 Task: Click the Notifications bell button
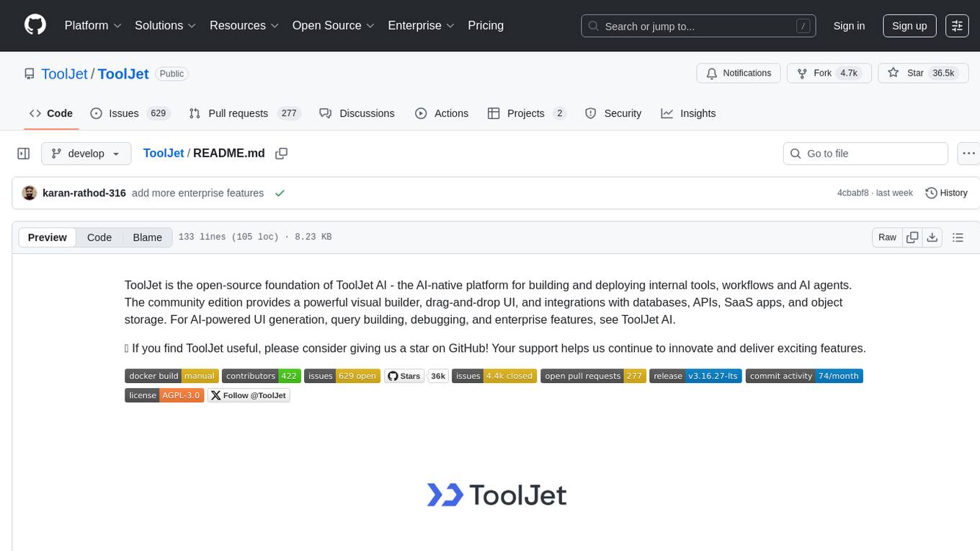click(739, 73)
